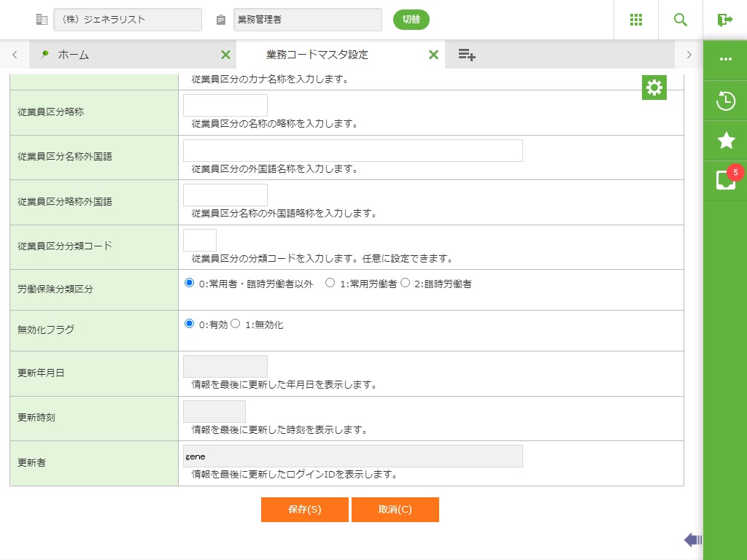Select 1:無効化 radio option
Image resolution: width=747 pixels, height=560 pixels.
coord(236,324)
